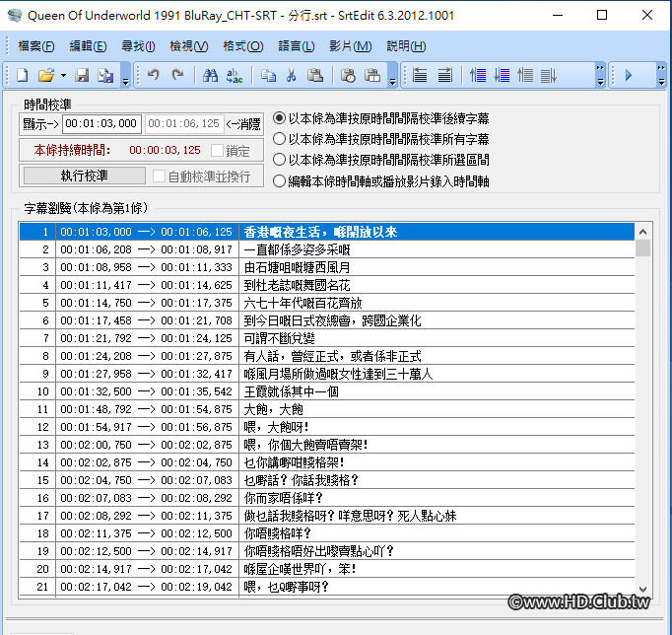Select subtitle row 20 喺屋企嘆世界吖
The height and width of the screenshot is (635, 672).
tap(327, 569)
